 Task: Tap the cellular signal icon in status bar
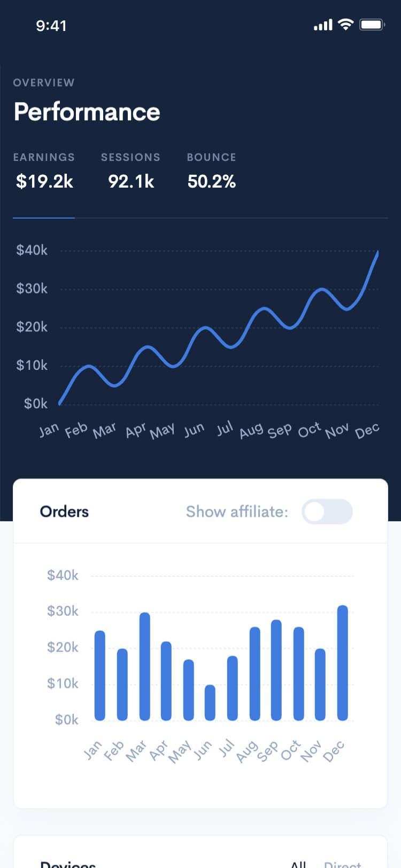click(323, 25)
